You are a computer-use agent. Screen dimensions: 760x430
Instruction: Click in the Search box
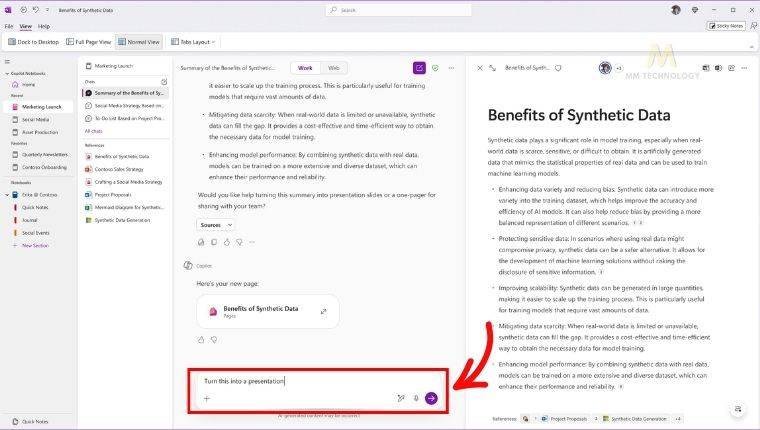[x=398, y=10]
